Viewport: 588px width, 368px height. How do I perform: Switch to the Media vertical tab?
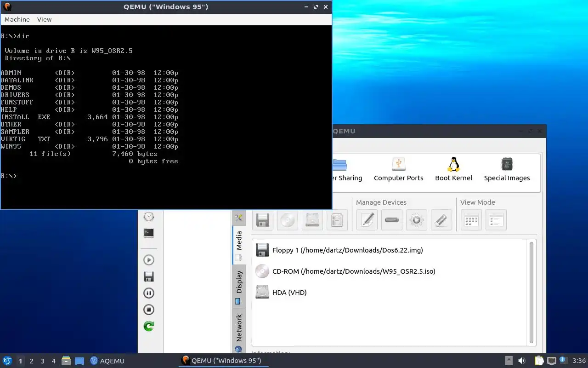[x=239, y=245]
